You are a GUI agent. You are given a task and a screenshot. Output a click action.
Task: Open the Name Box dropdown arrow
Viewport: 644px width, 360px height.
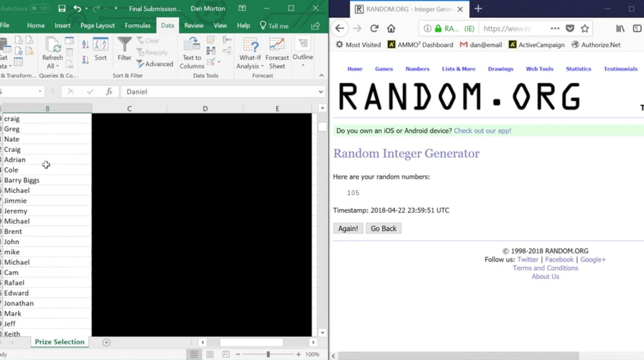(x=40, y=92)
